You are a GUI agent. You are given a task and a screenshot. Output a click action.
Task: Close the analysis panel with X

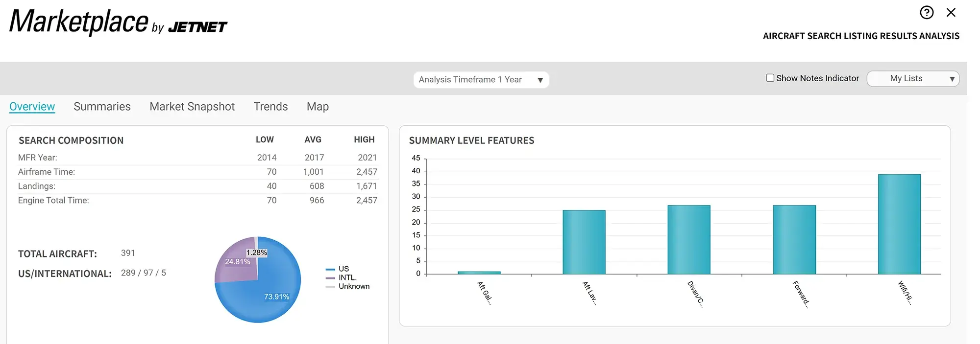coord(951,13)
